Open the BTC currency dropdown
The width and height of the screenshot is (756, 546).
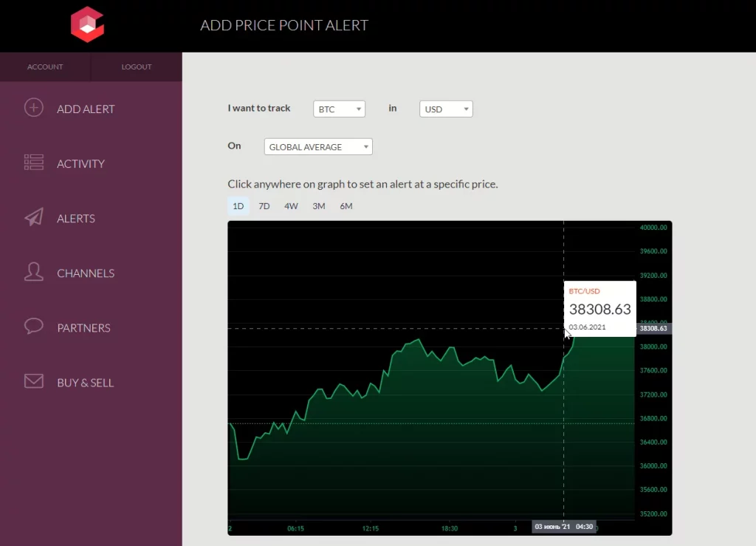tap(339, 109)
